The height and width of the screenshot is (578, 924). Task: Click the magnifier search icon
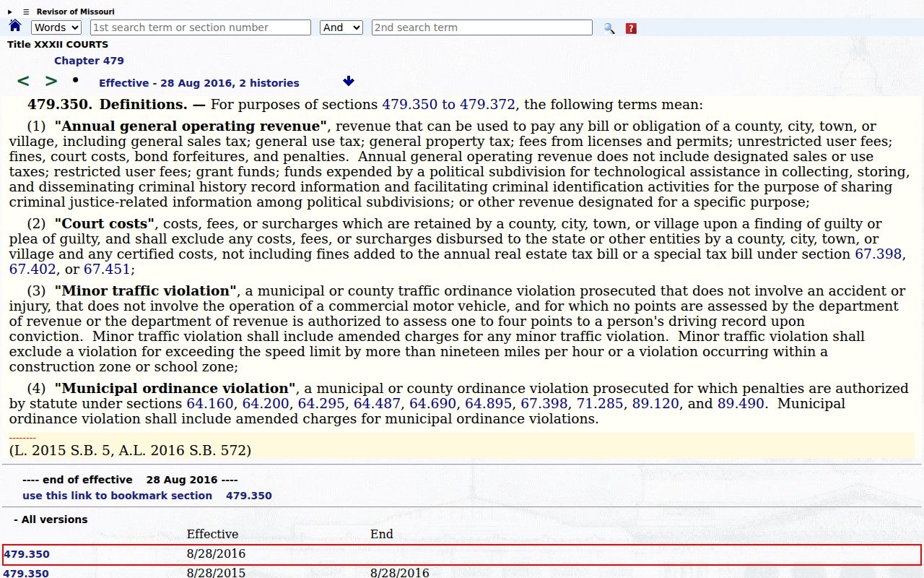(609, 28)
